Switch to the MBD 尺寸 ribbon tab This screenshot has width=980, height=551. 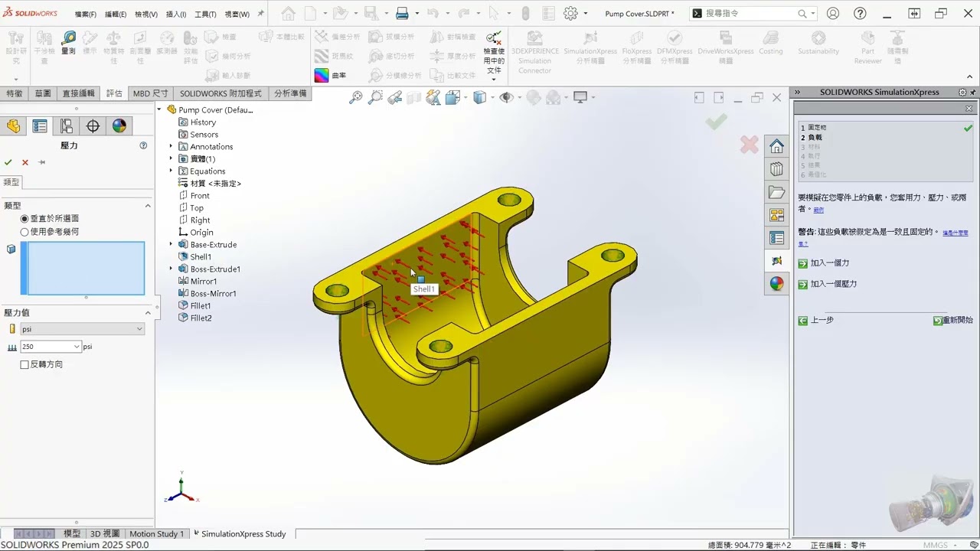[x=150, y=93]
